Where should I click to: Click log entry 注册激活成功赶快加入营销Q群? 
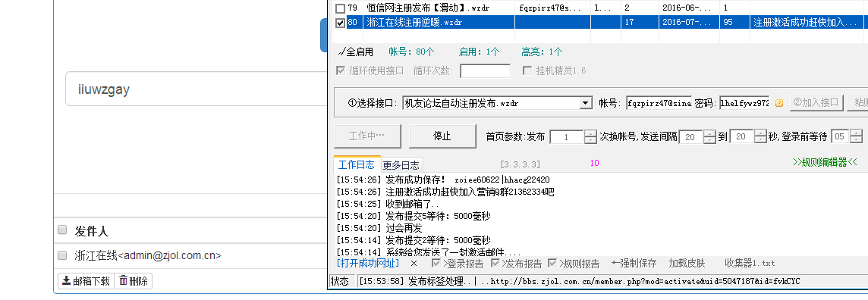(445, 192)
